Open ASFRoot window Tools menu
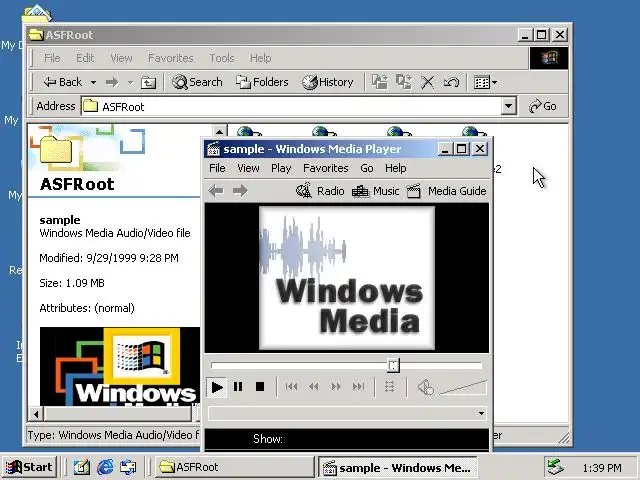This screenshot has width=640, height=480. click(222, 58)
